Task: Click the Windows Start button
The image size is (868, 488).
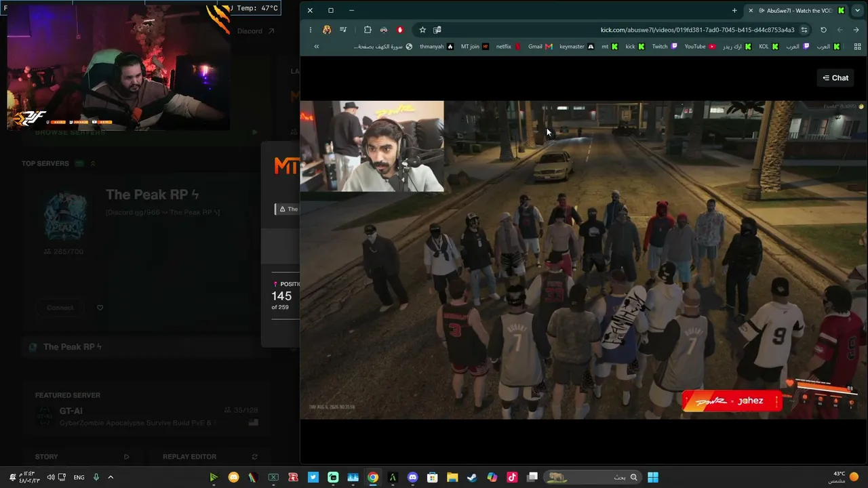Action: click(x=652, y=477)
